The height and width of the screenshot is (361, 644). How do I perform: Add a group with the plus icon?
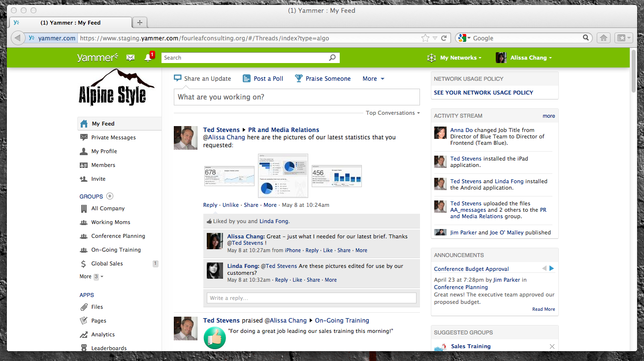pyautogui.click(x=110, y=196)
